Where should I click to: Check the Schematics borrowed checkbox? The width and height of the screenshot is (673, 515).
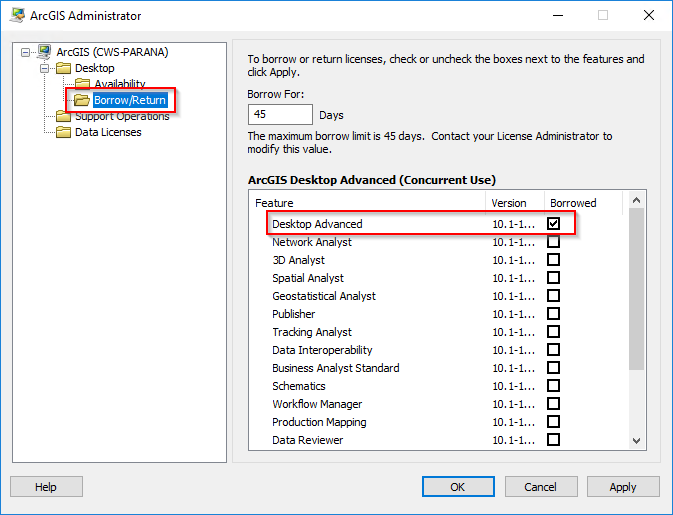pyautogui.click(x=553, y=386)
